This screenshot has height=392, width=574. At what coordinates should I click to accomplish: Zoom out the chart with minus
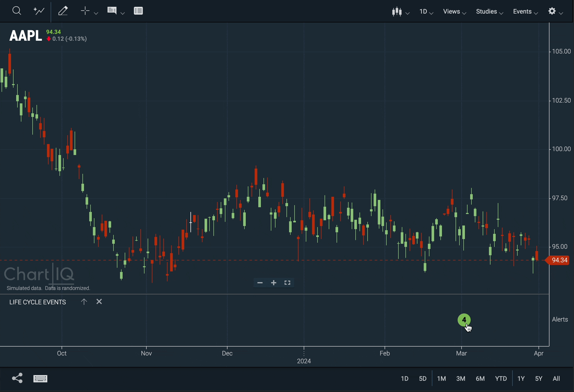[x=260, y=283]
